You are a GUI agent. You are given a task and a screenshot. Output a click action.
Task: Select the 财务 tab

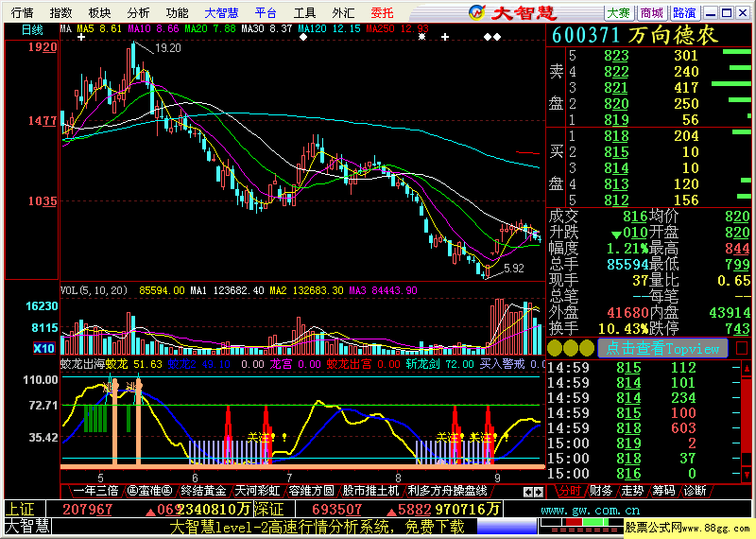tap(601, 491)
